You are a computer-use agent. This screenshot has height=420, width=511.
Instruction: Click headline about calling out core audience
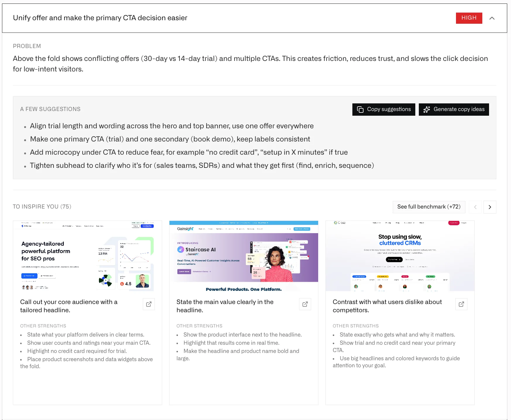(68, 306)
